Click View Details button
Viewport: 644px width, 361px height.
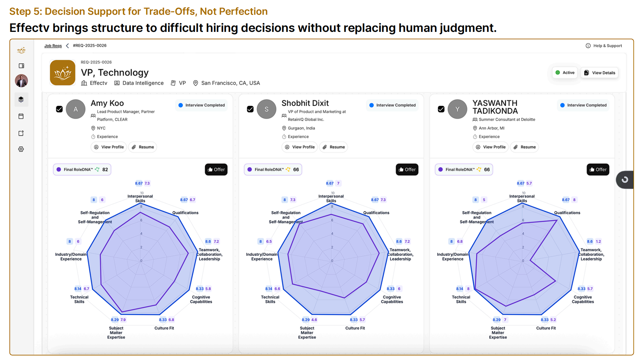point(599,73)
